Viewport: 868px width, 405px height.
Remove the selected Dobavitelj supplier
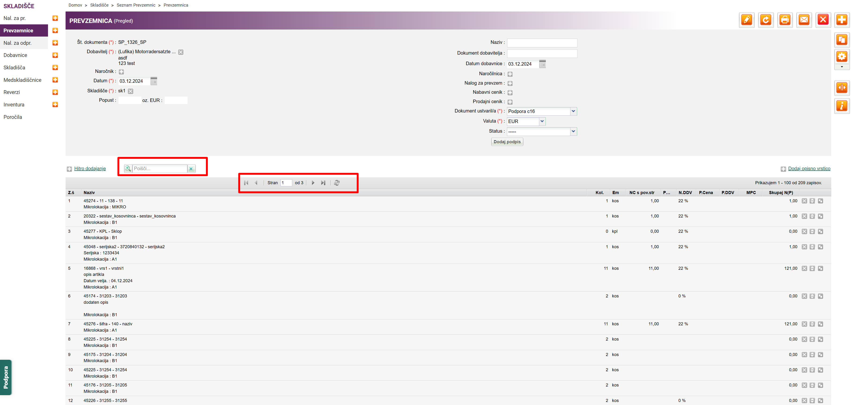(x=181, y=52)
